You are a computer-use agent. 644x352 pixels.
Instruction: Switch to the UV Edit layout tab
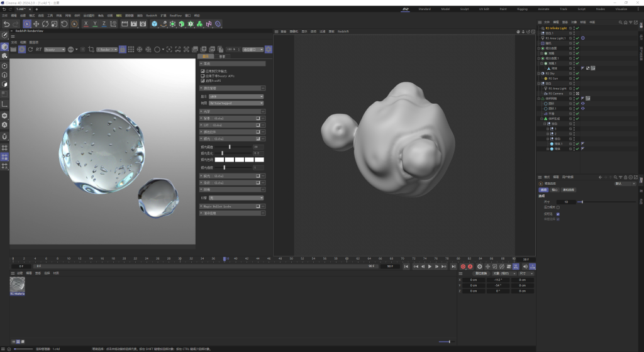click(x=484, y=9)
